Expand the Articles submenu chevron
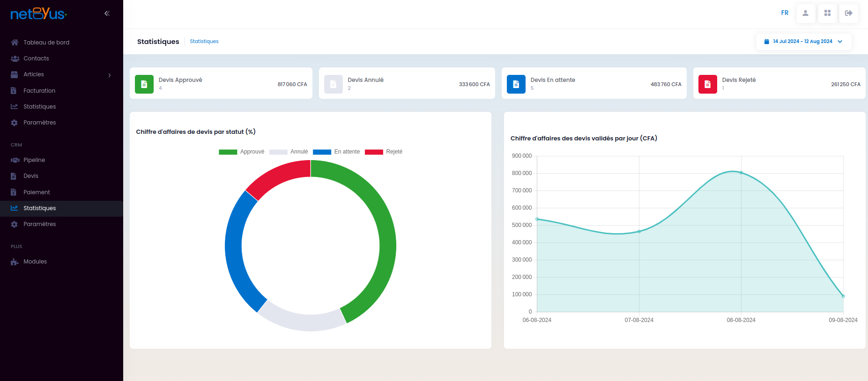The width and height of the screenshot is (868, 381). [x=110, y=75]
